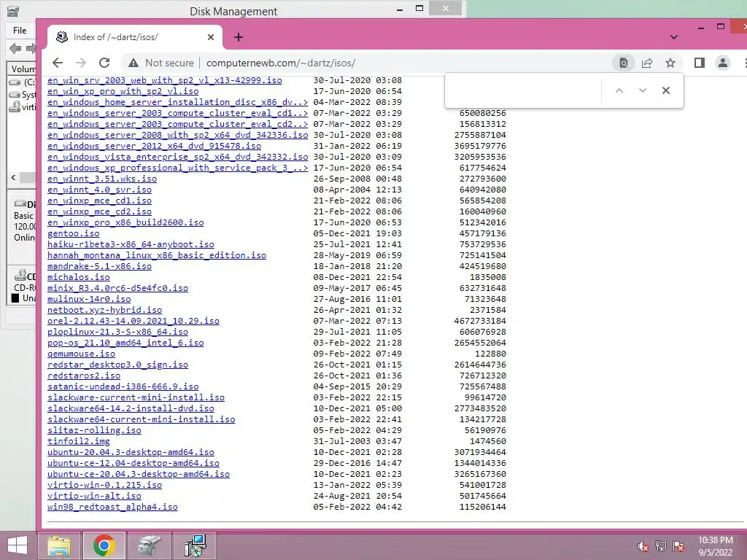Click the share page icon
Viewport: 747px width, 560px height.
647,63
